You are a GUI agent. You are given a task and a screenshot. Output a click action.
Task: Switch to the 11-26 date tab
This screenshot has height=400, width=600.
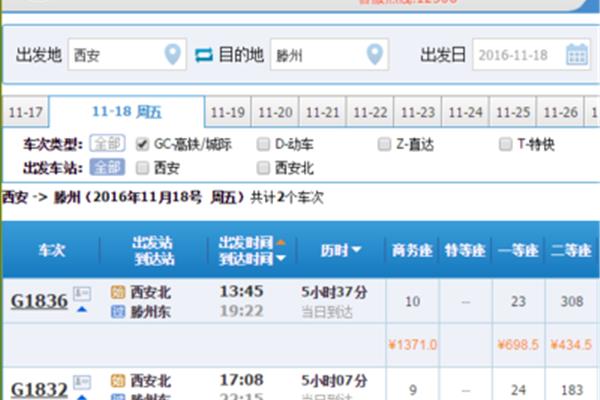point(560,112)
